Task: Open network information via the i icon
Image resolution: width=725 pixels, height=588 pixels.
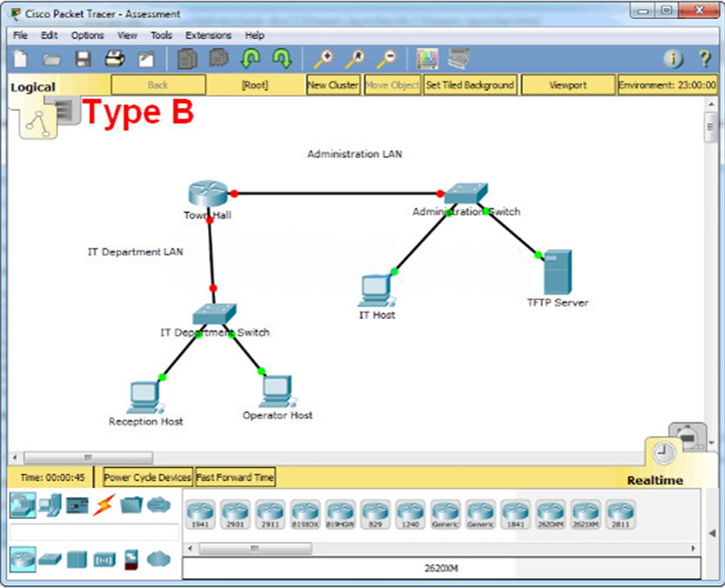Action: pyautogui.click(x=673, y=59)
